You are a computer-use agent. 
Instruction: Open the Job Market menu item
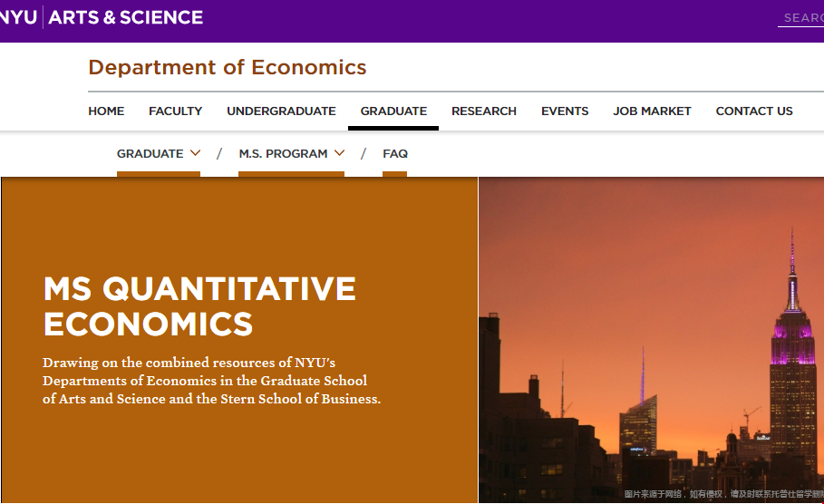[x=652, y=111]
